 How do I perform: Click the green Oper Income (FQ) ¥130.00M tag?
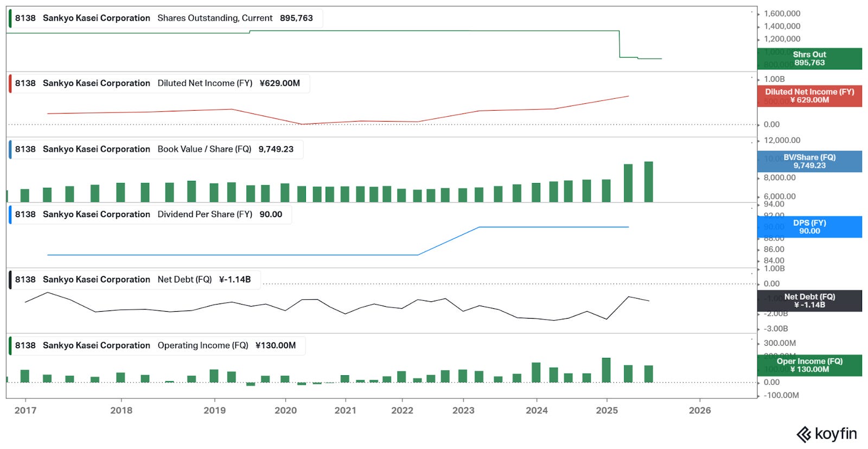pyautogui.click(x=809, y=365)
